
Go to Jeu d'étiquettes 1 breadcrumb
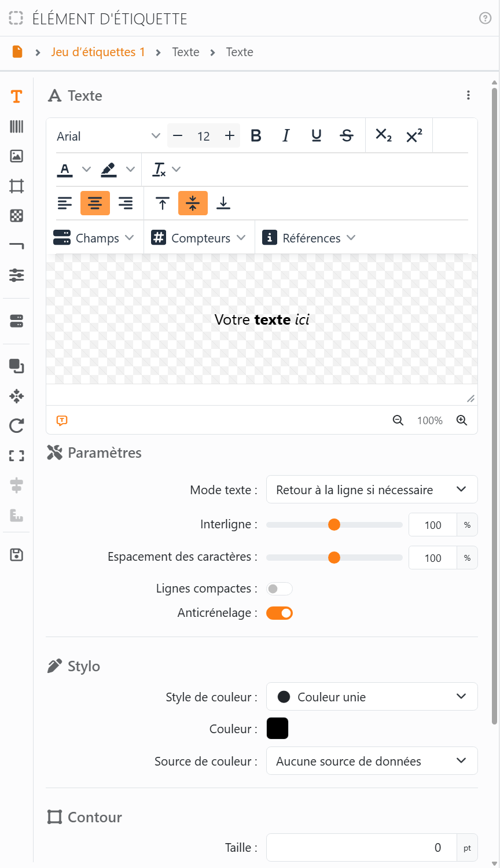tap(98, 52)
